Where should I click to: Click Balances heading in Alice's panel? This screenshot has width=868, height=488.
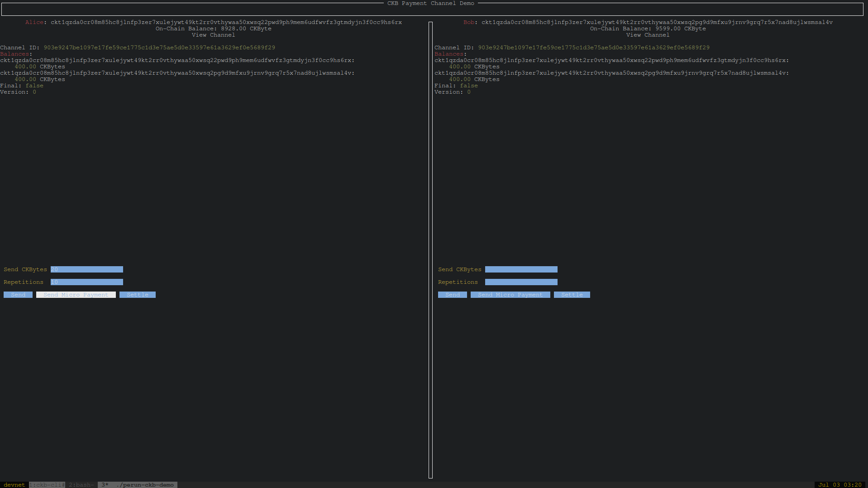coord(14,54)
